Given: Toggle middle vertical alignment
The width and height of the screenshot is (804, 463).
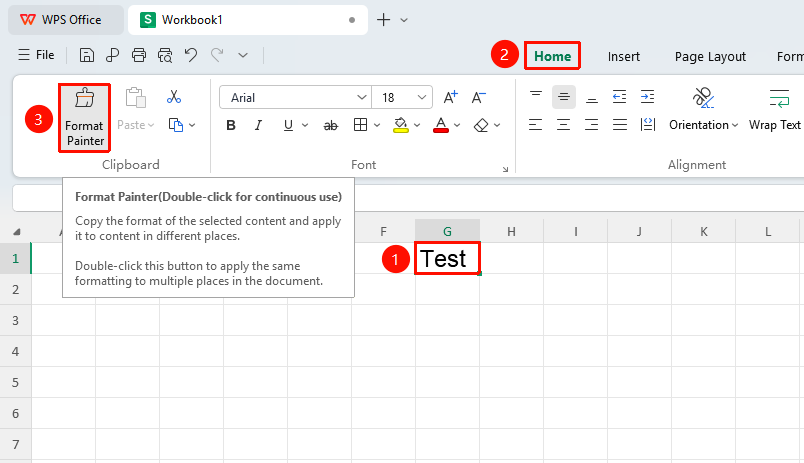Looking at the screenshot, I should click(564, 97).
